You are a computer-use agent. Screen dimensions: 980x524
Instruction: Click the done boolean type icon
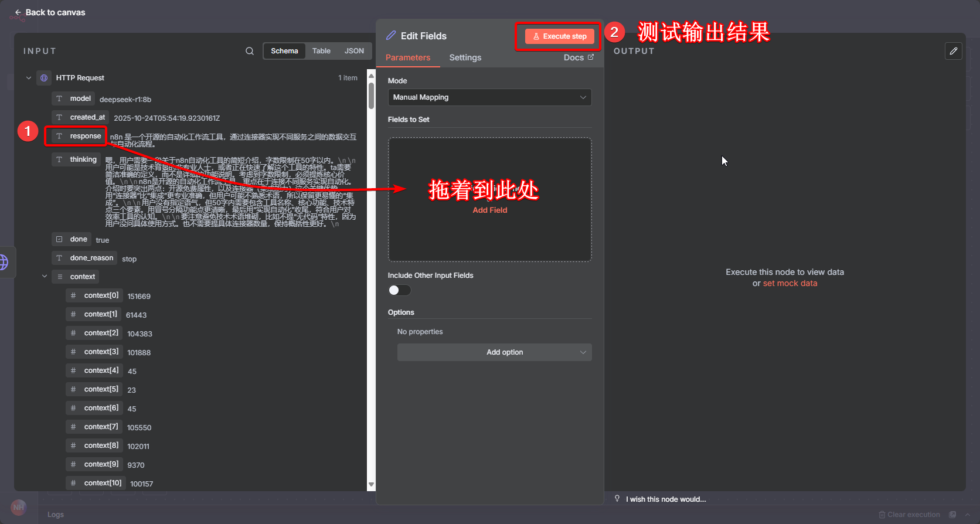point(59,239)
